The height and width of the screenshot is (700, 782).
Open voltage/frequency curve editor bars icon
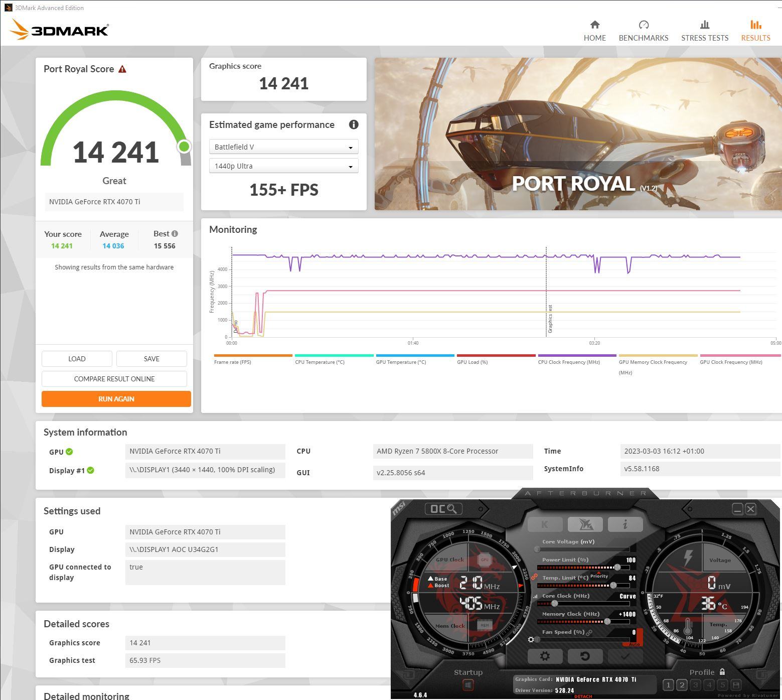535,597
